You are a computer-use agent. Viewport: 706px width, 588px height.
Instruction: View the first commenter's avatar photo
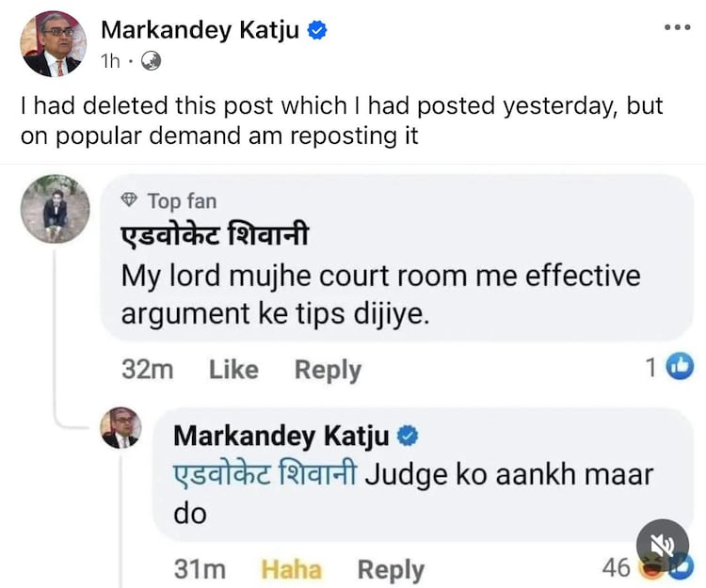pos(55,209)
